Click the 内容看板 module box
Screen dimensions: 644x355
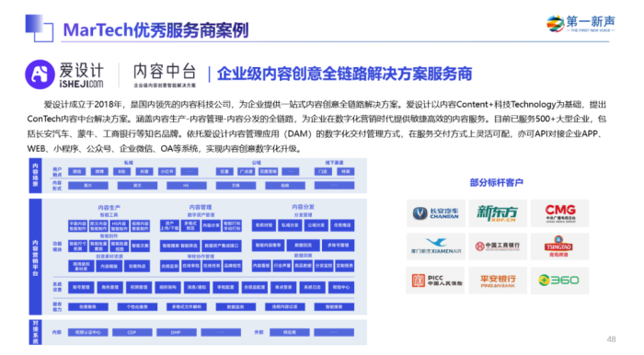click(261, 266)
